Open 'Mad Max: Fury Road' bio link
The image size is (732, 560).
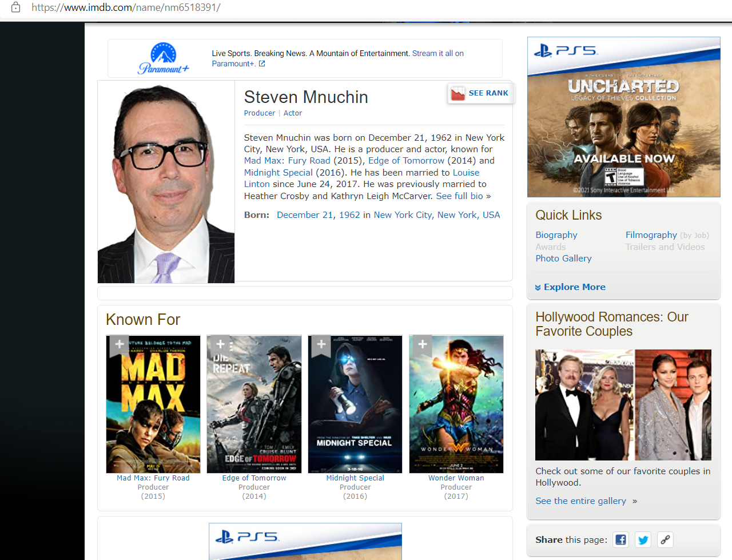pyautogui.click(x=287, y=161)
